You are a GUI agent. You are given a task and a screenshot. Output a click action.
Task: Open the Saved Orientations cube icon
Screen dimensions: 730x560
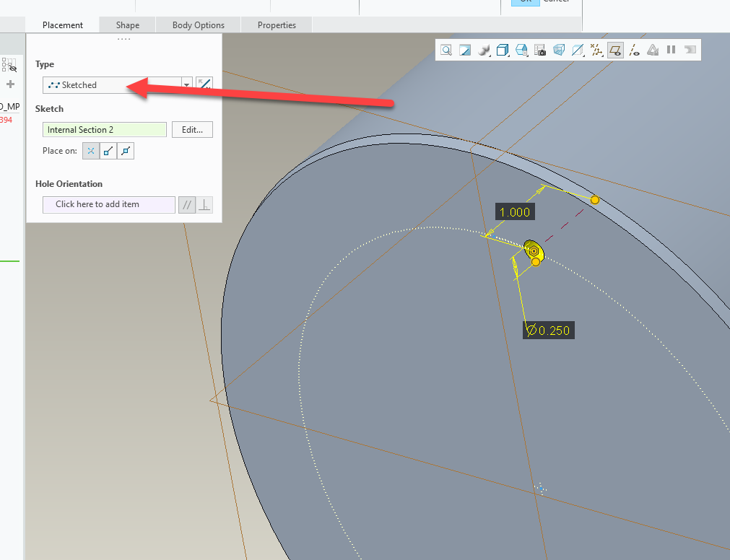coord(503,50)
